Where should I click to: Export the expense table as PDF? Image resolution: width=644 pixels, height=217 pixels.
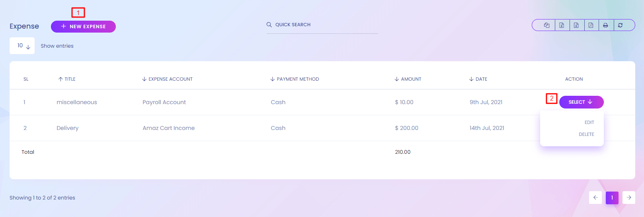click(591, 25)
